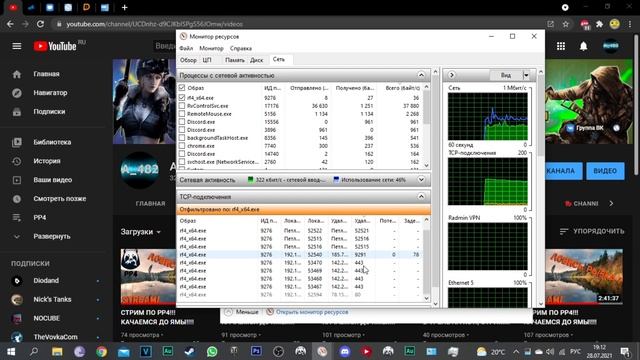Check svchost.exe (NetworkService) checkbox
This screenshot has height=360, width=640.
click(182, 162)
